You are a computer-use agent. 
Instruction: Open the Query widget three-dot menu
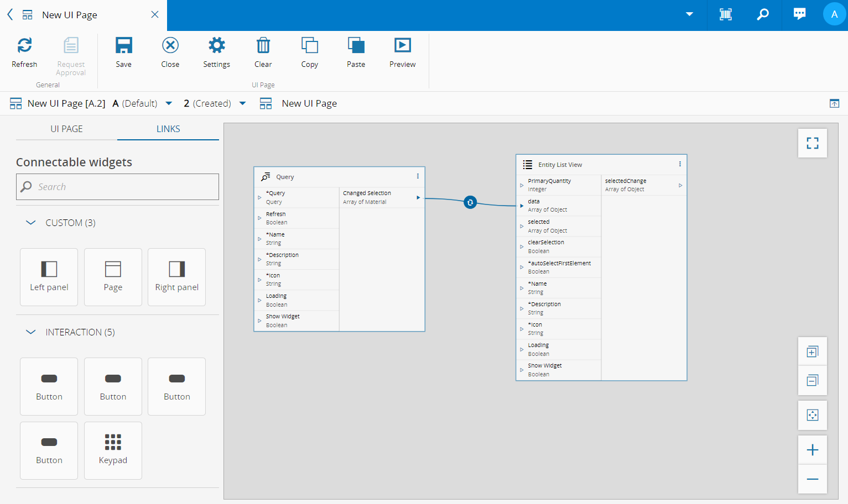pos(418,176)
